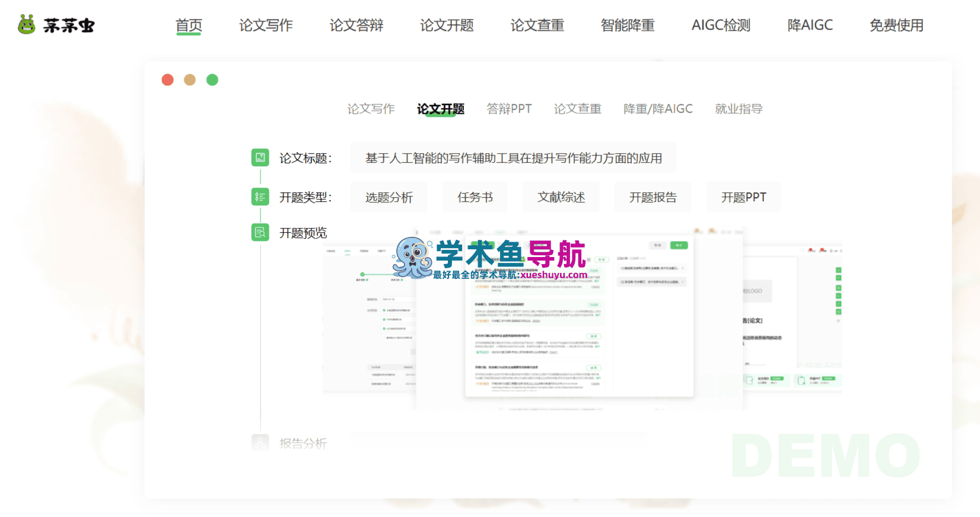Viewport: 980px width, 517px height.
Task: Open 论文查重 in top navigation
Action: (537, 26)
